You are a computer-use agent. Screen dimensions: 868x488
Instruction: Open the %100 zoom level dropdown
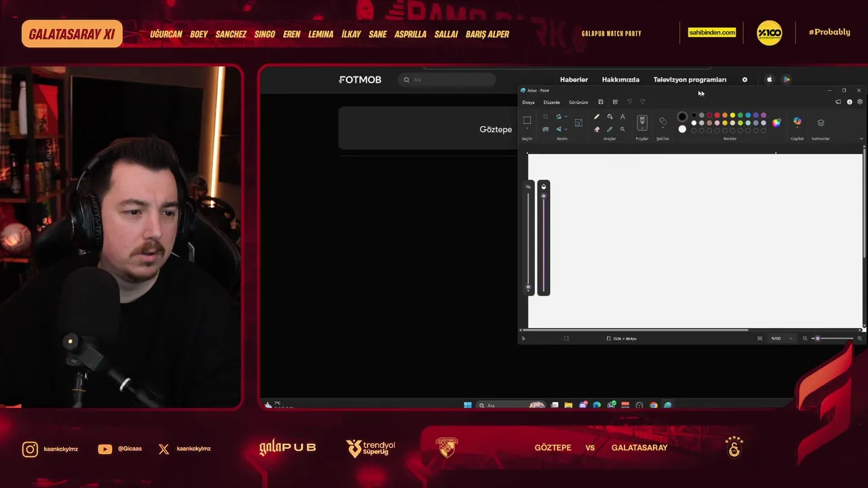click(781, 338)
